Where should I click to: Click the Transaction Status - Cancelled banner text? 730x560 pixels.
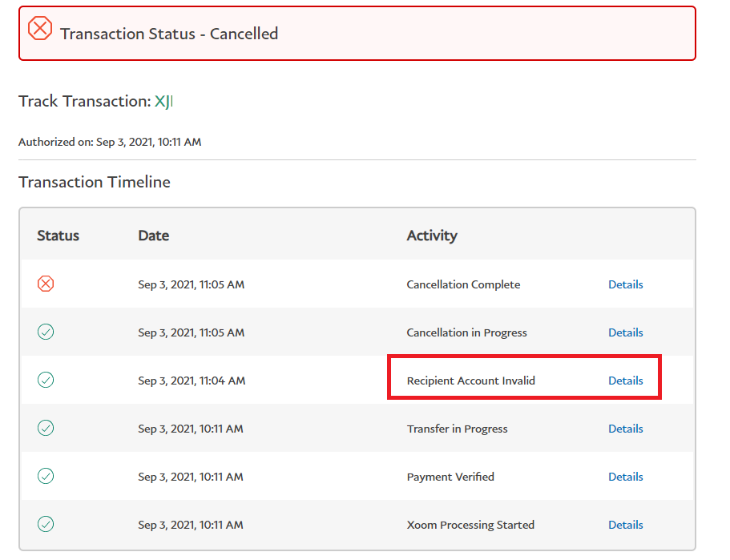point(169,34)
